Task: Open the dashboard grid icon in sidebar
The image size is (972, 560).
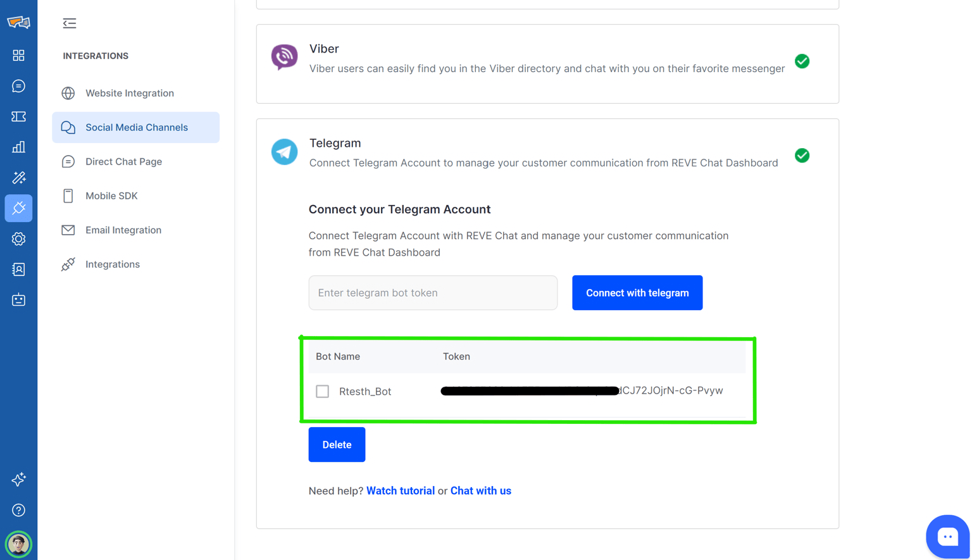Action: click(x=18, y=56)
